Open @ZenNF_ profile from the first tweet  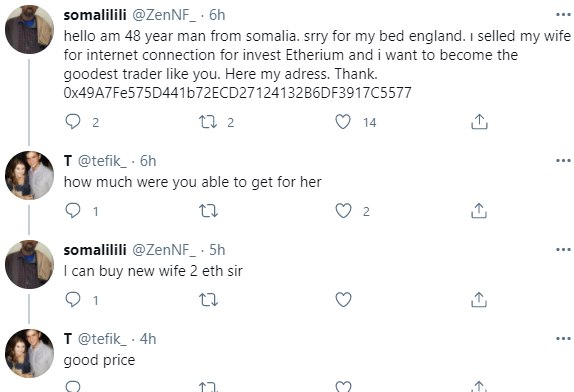[164, 15]
